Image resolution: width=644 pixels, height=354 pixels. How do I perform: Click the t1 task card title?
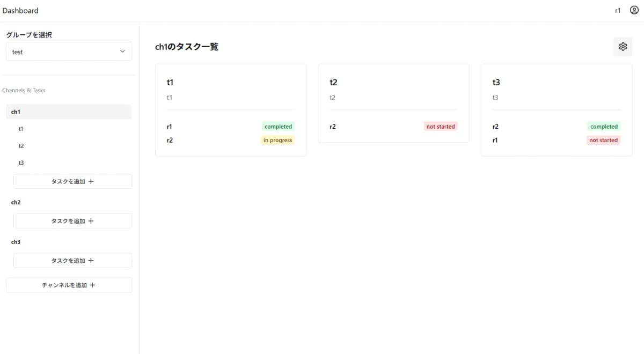point(170,83)
